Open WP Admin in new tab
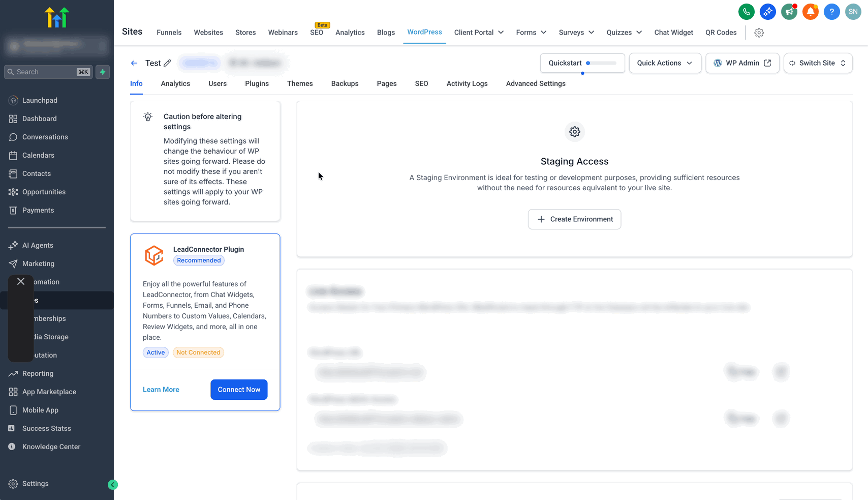This screenshot has width=868, height=500. pos(742,63)
